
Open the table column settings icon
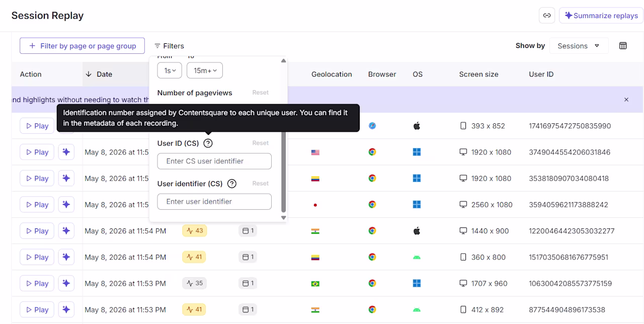623,46
